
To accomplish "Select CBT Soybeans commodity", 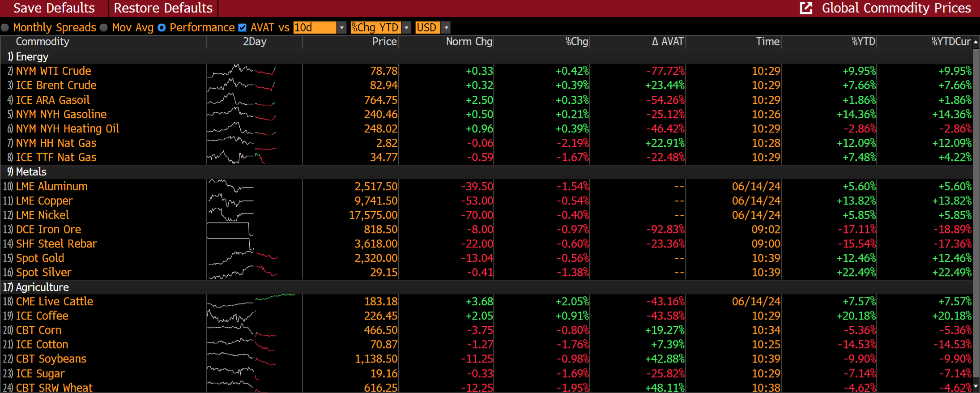I will coord(51,359).
